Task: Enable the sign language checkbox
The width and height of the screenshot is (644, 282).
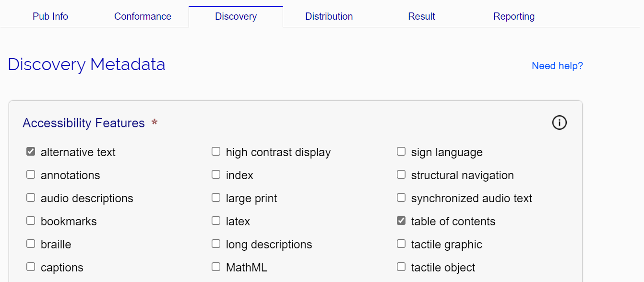Action: 401,152
